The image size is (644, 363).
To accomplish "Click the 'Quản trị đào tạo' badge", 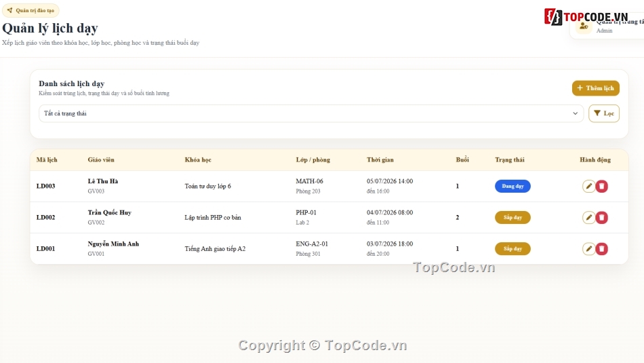I will pyautogui.click(x=31, y=10).
